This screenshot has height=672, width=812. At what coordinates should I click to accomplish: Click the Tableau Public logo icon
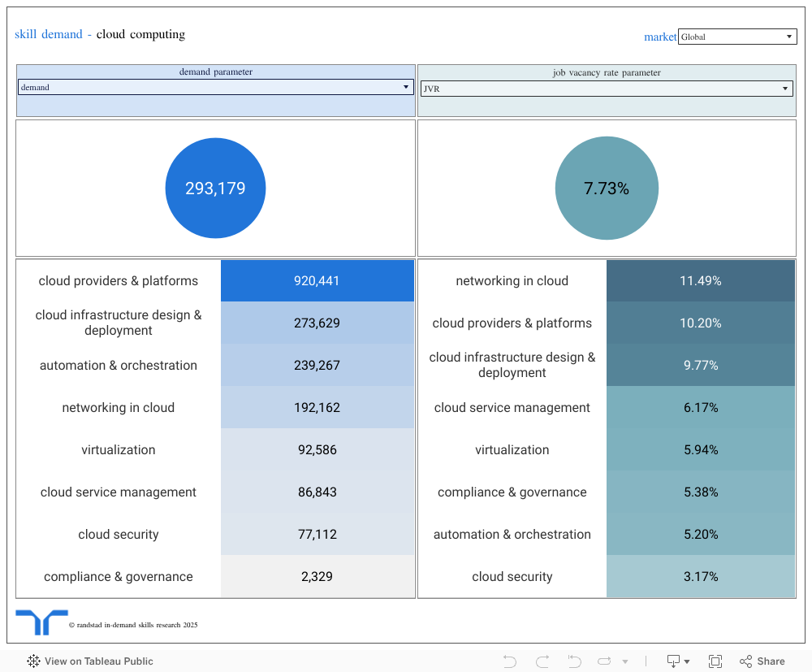pos(33,661)
